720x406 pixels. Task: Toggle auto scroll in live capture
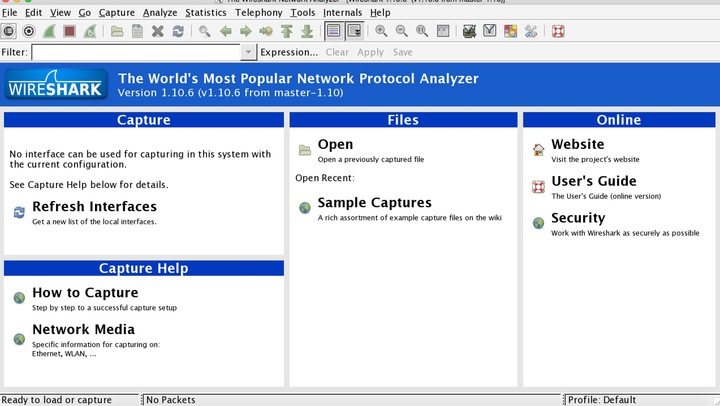[354, 31]
